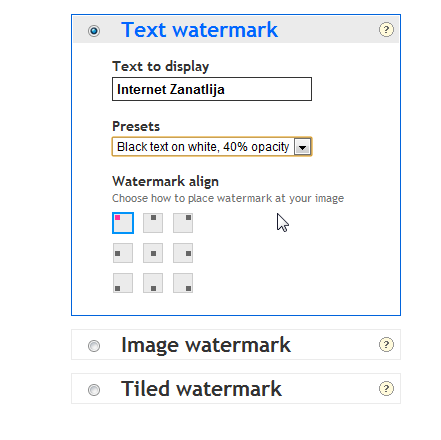This screenshot has height=440, width=441.
Task: Select middle-left watermark alignment icon
Action: [x=123, y=253]
